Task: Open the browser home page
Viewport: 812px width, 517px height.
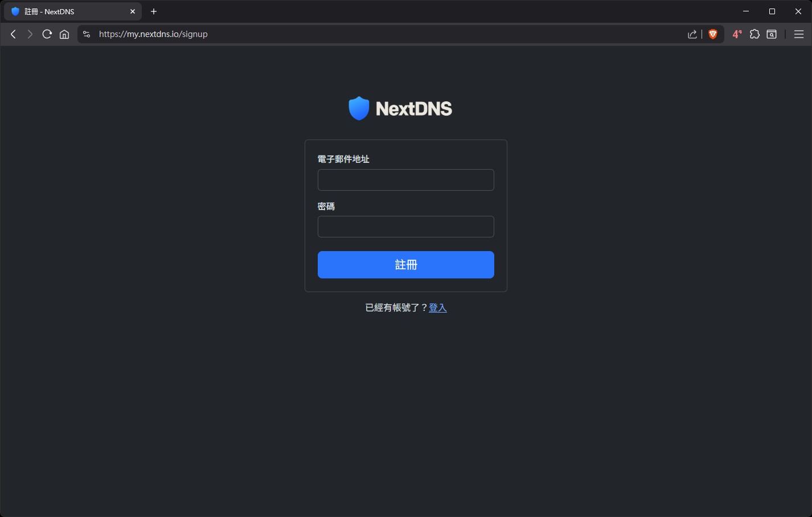Action: [64, 34]
